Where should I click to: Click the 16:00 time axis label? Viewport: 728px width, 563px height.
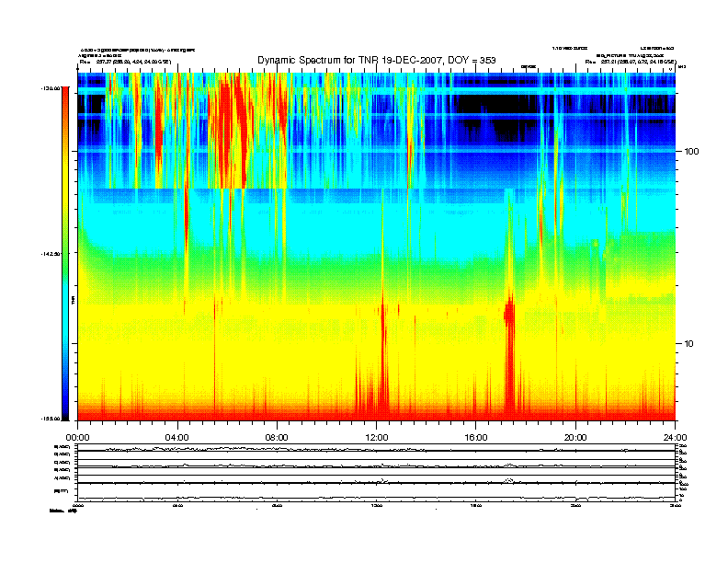[476, 437]
